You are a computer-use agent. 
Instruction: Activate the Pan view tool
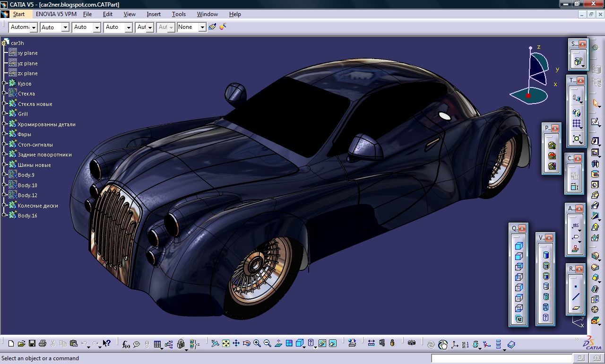coord(236,344)
